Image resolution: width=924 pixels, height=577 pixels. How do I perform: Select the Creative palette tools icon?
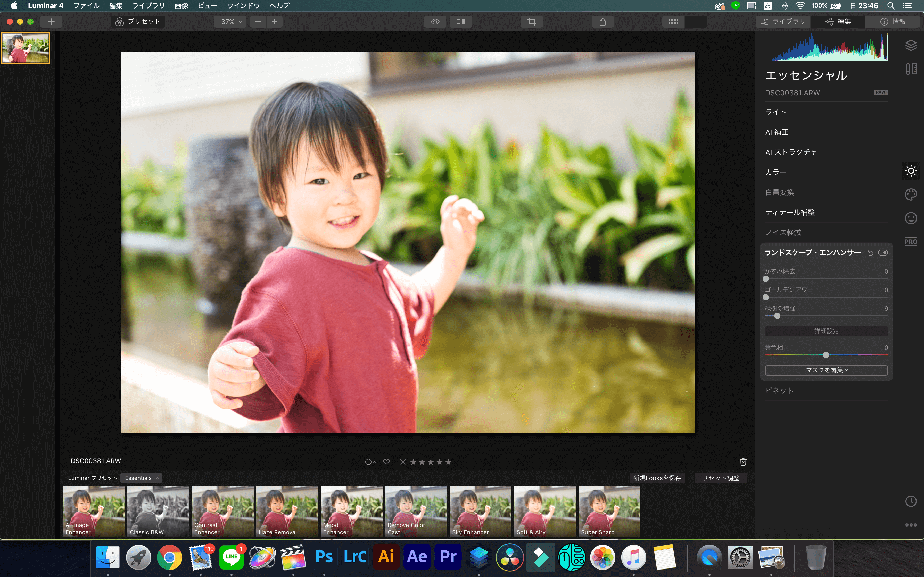911,194
